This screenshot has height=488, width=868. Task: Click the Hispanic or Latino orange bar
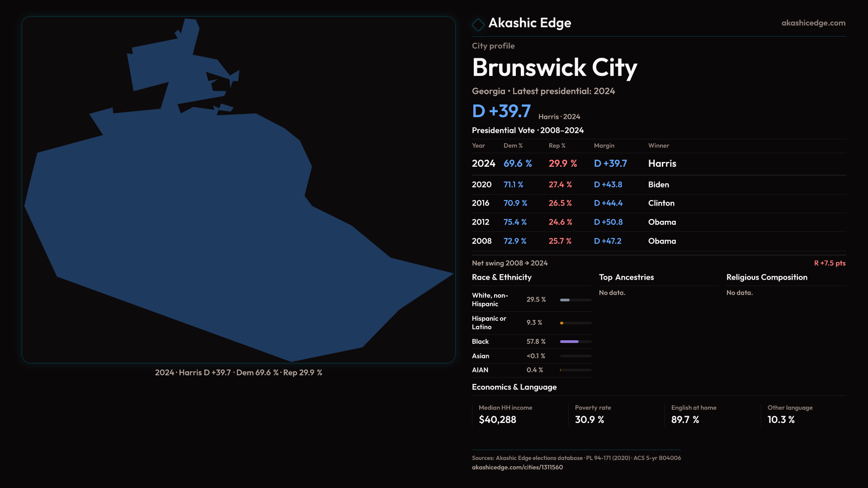tap(562, 323)
